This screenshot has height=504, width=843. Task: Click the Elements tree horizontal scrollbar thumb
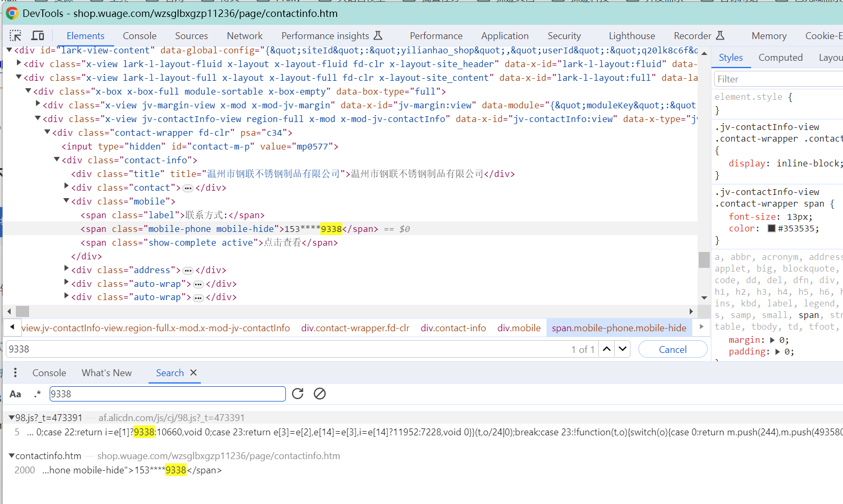coord(23,311)
